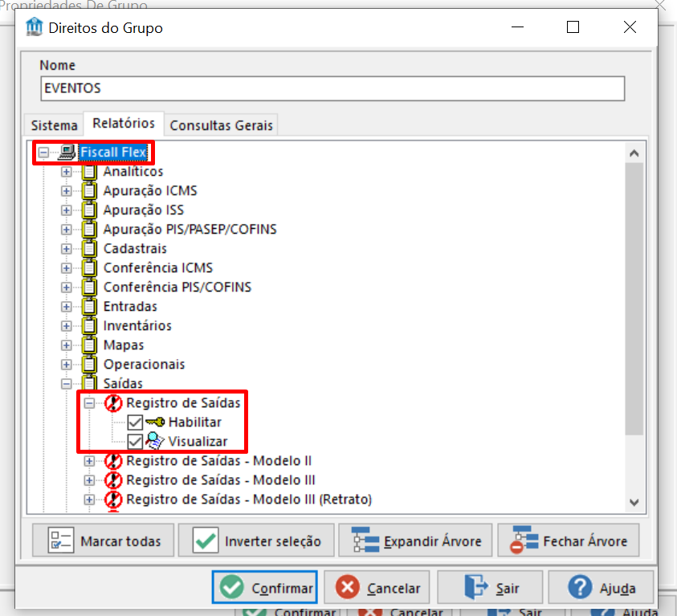The width and height of the screenshot is (677, 616).
Task: Click the Cancelar button
Action: coord(377,588)
